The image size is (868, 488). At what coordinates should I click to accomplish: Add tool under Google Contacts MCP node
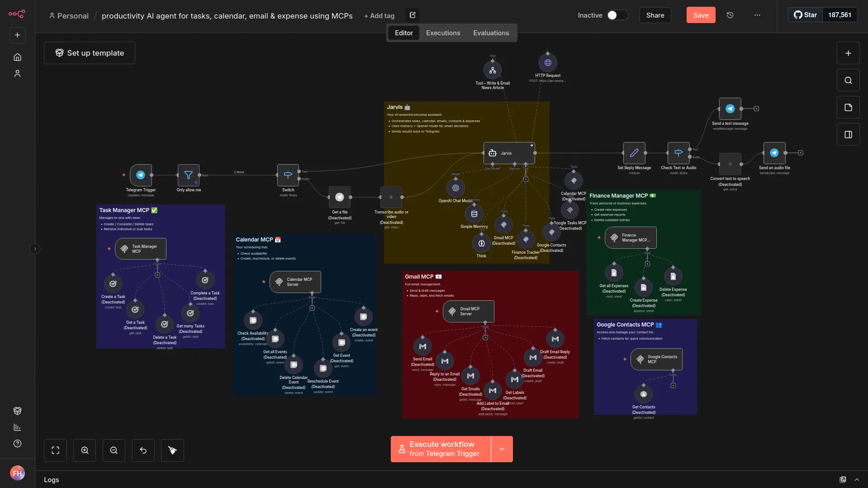(673, 385)
